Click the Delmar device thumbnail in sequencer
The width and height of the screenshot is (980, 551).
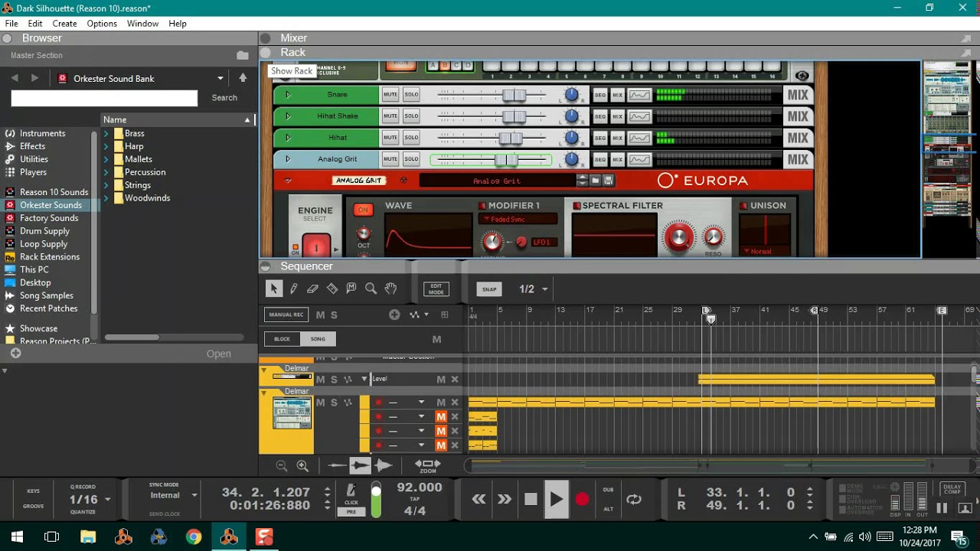pos(292,413)
